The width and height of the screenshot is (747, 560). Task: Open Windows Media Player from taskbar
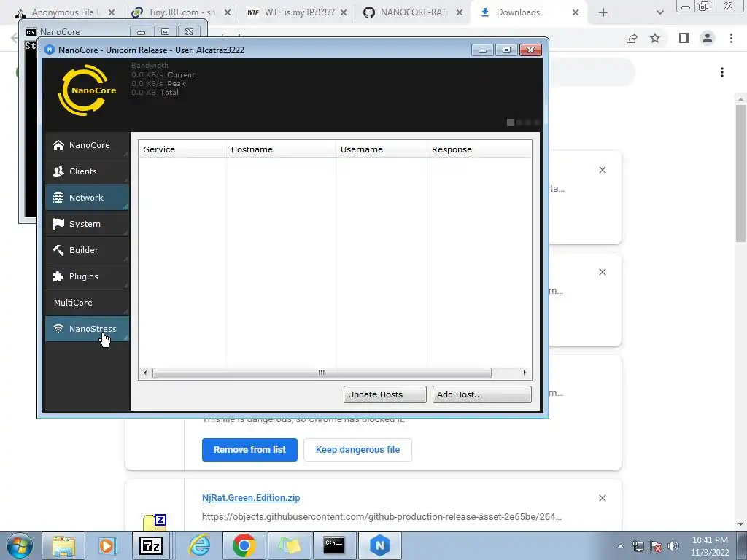[x=108, y=545]
